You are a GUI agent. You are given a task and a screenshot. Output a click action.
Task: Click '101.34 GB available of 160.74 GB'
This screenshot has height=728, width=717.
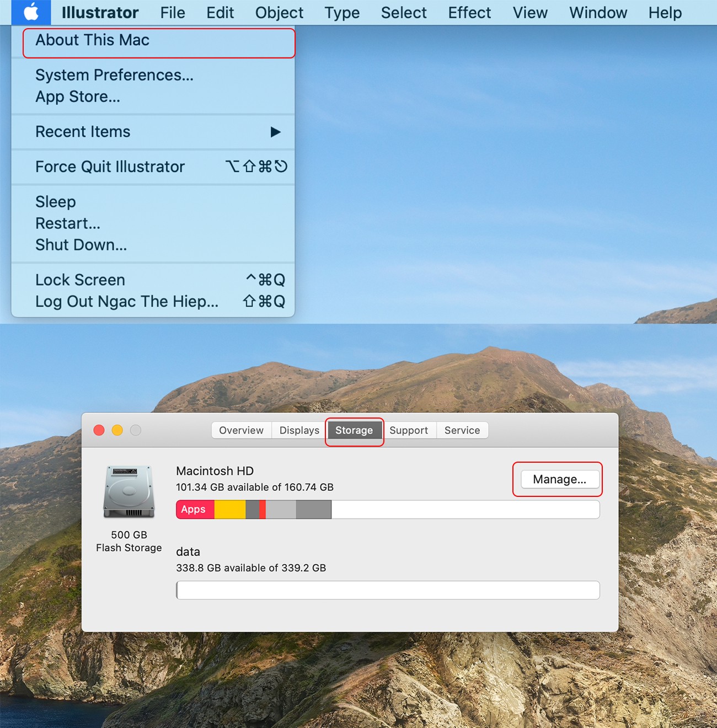pos(255,487)
